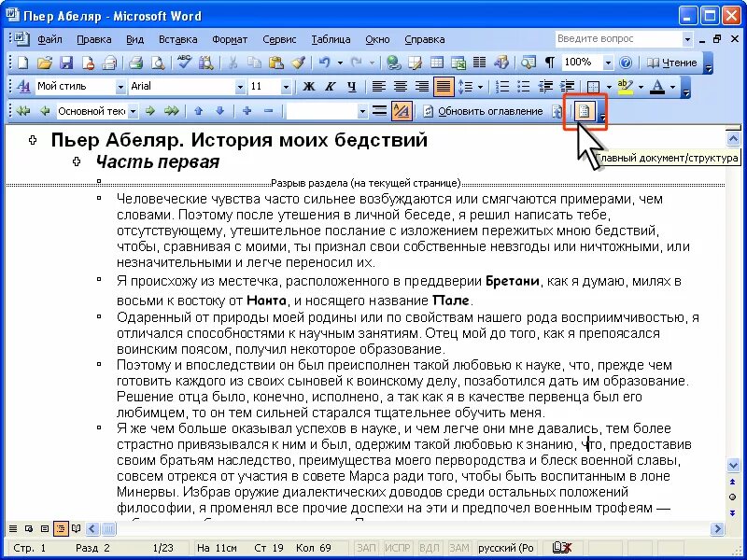The image size is (747, 560).
Task: Move the outline item up
Action: point(199,111)
